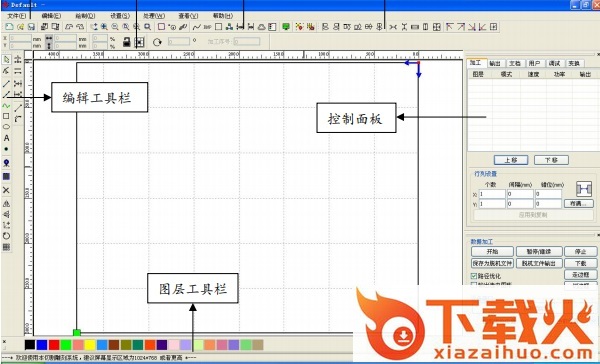The width and height of the screenshot is (600, 364).
Task: Switch to the 文档 tab
Action: [x=515, y=64]
